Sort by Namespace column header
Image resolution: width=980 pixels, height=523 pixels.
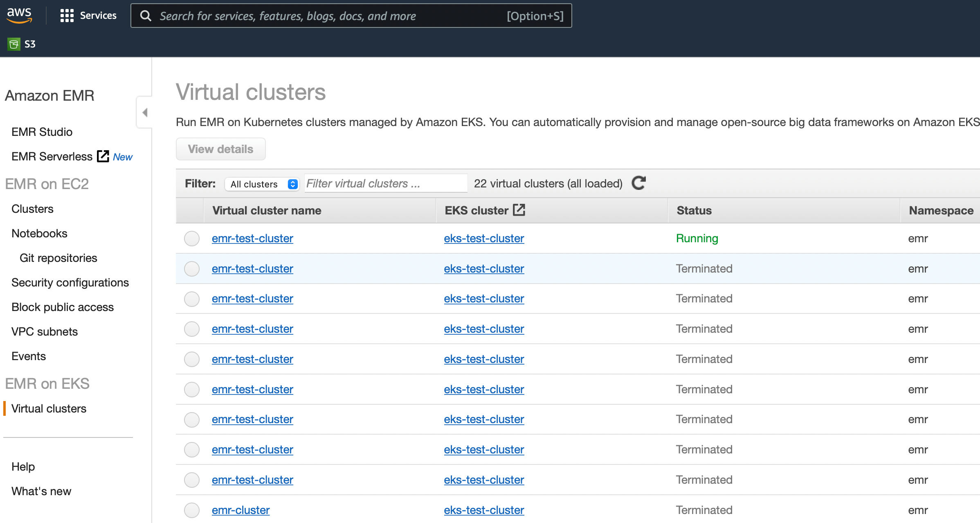click(x=941, y=210)
